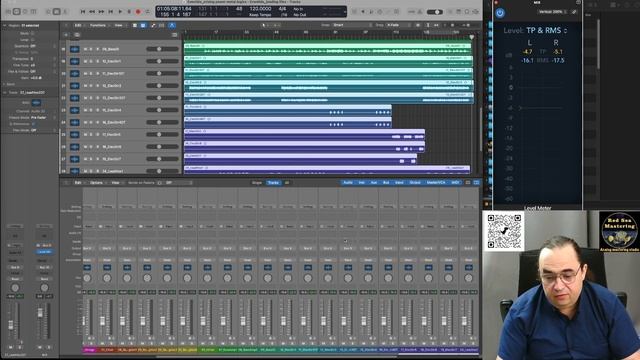Viewport: 640px width, 360px height.
Task: Solo the Bass track
Action: [x=91, y=49]
